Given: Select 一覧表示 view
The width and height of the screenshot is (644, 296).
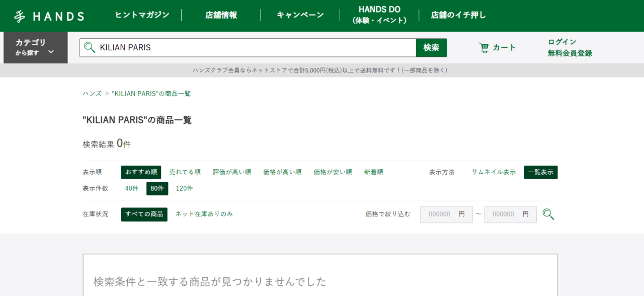Looking at the screenshot, I should tap(541, 172).
